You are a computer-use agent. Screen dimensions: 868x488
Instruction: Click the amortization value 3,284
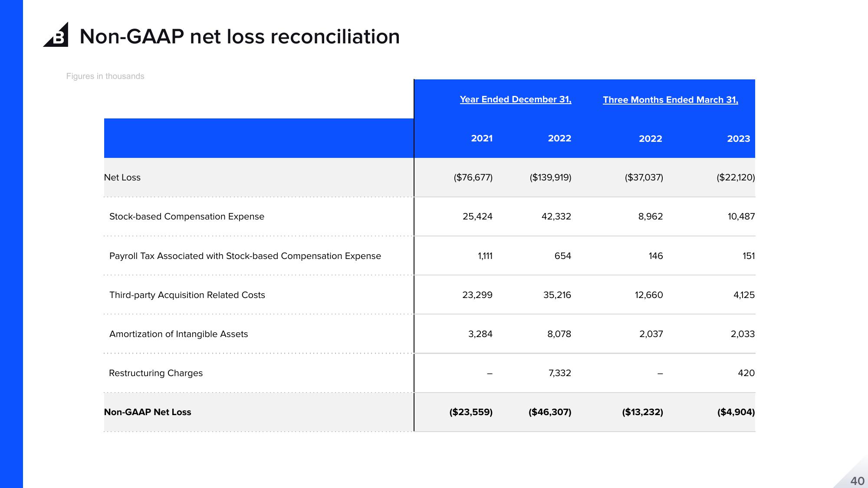pyautogui.click(x=480, y=334)
